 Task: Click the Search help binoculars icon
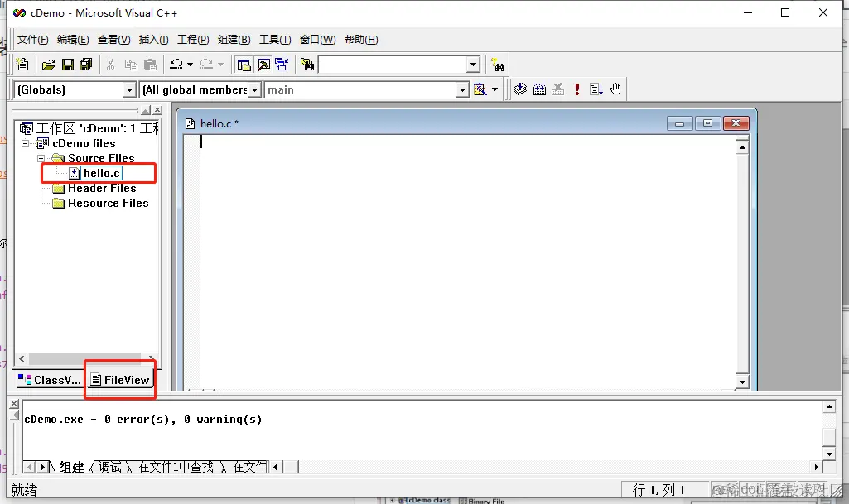click(x=498, y=65)
